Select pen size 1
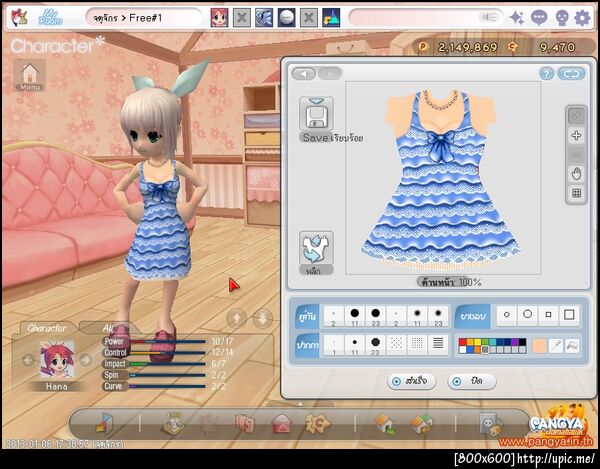 coord(334,345)
